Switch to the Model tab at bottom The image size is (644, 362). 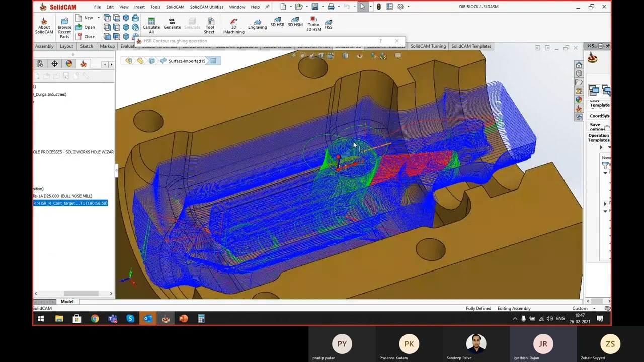pos(67,302)
